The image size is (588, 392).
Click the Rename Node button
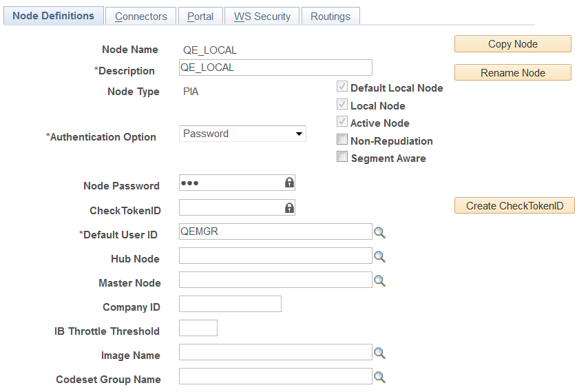[513, 72]
